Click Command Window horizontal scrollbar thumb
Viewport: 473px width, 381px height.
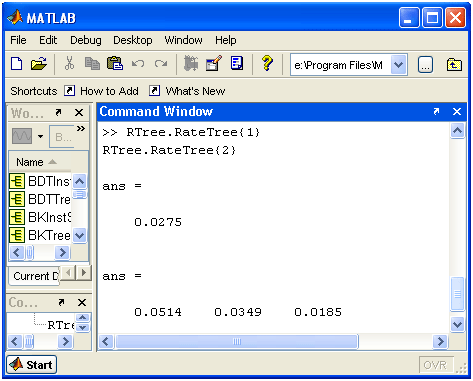click(x=237, y=342)
